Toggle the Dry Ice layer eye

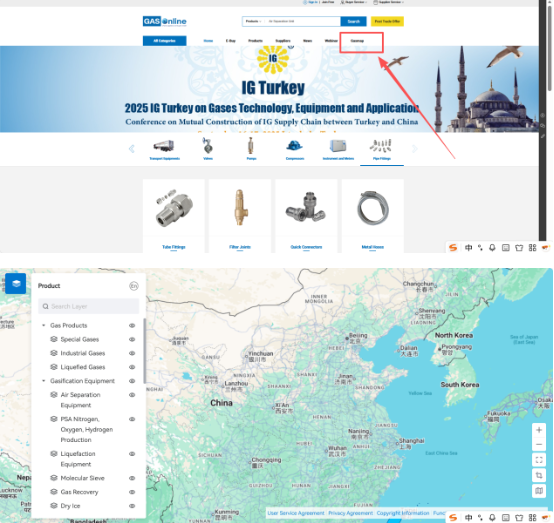[132, 506]
